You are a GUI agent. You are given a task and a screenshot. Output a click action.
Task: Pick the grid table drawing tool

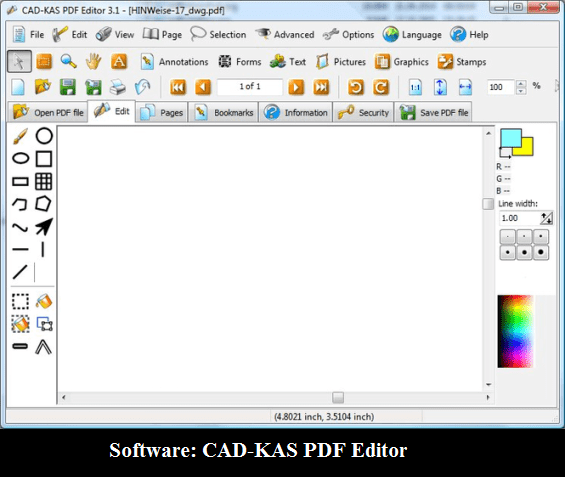pyautogui.click(x=44, y=181)
